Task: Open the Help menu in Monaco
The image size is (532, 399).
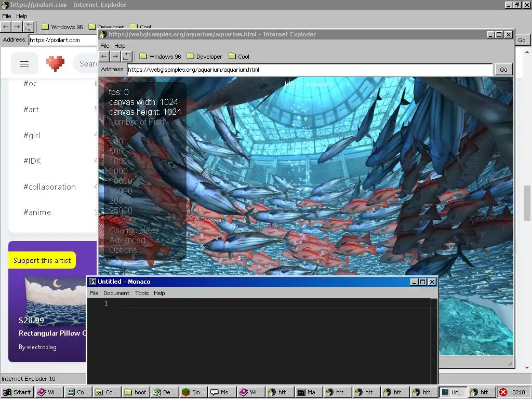Action: pos(159,293)
